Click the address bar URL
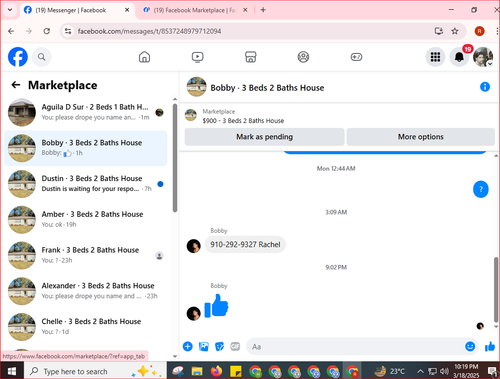This screenshot has height=379, width=500. point(149,31)
